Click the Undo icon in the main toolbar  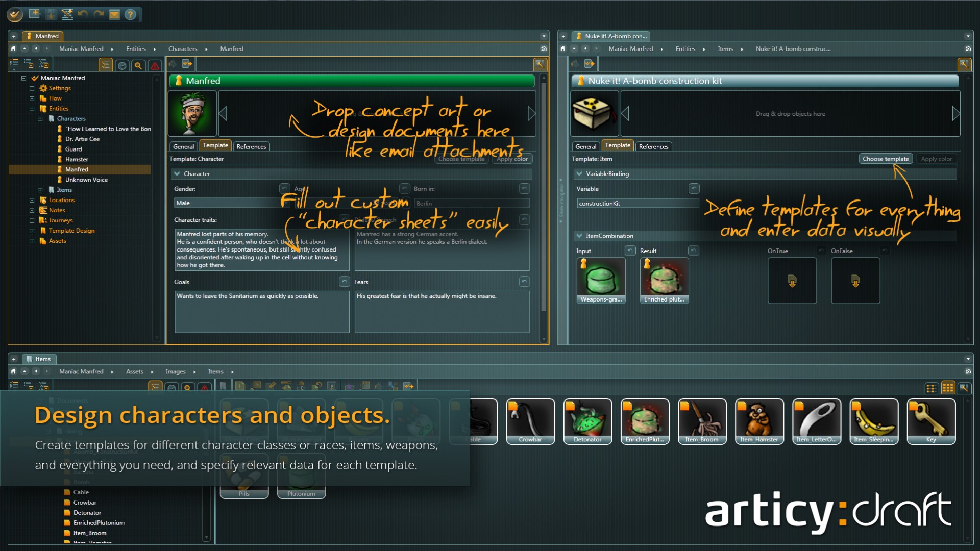pos(83,14)
